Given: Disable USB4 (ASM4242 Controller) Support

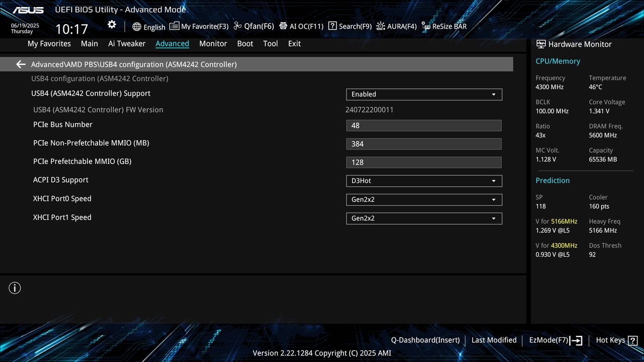Looking at the screenshot, I should pyautogui.click(x=424, y=94).
